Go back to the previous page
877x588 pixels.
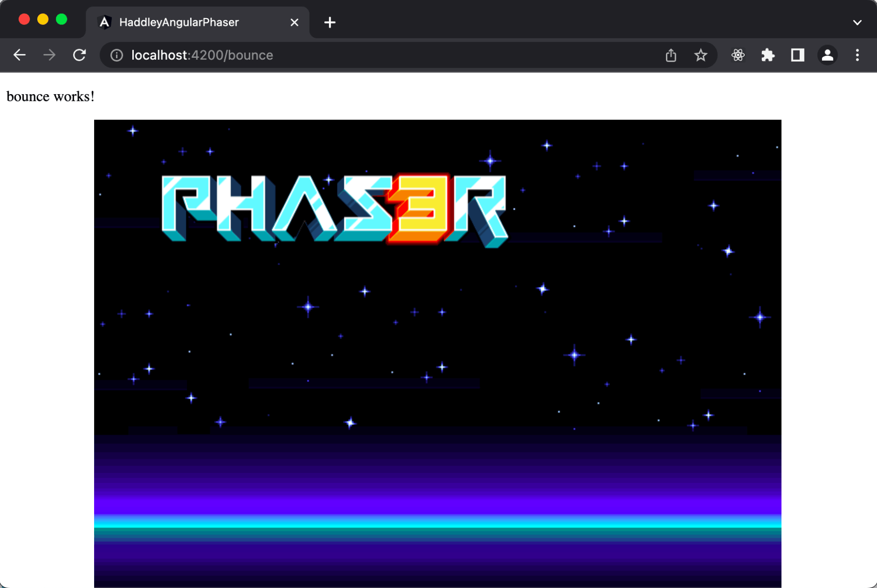(20, 55)
